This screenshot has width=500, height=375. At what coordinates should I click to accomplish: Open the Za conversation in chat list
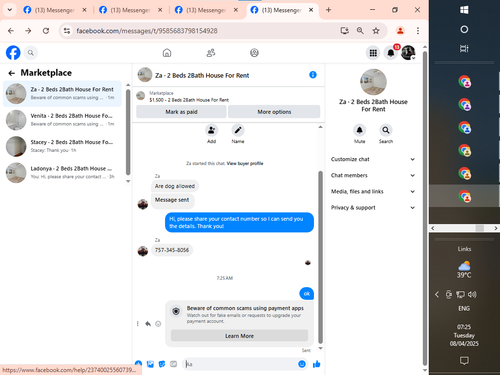[x=62, y=93]
